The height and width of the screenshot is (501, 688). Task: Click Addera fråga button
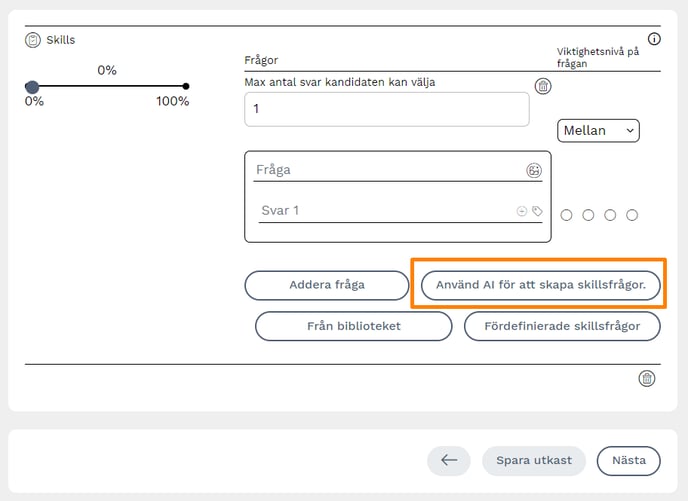(327, 285)
